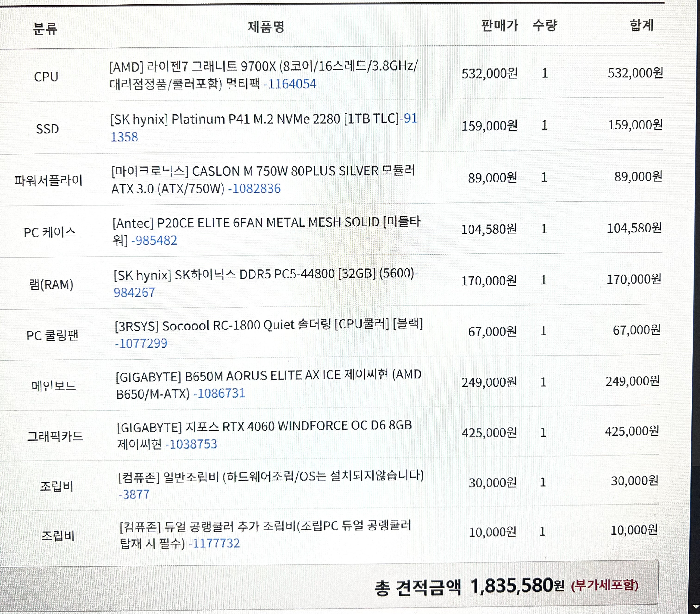Open product code link -1038753
The width and height of the screenshot is (700, 614).
191,444
